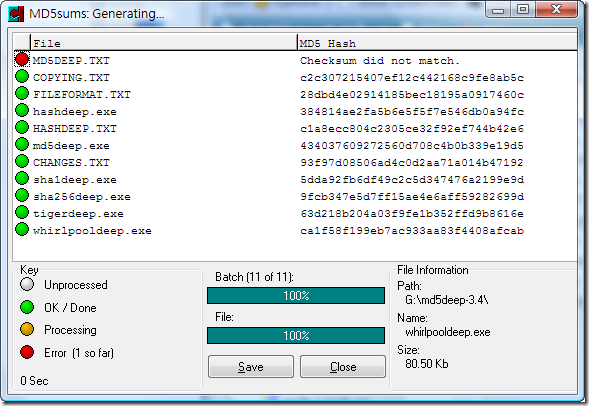Select the sha1deep.exe file name
589x406 pixels.
click(x=74, y=180)
